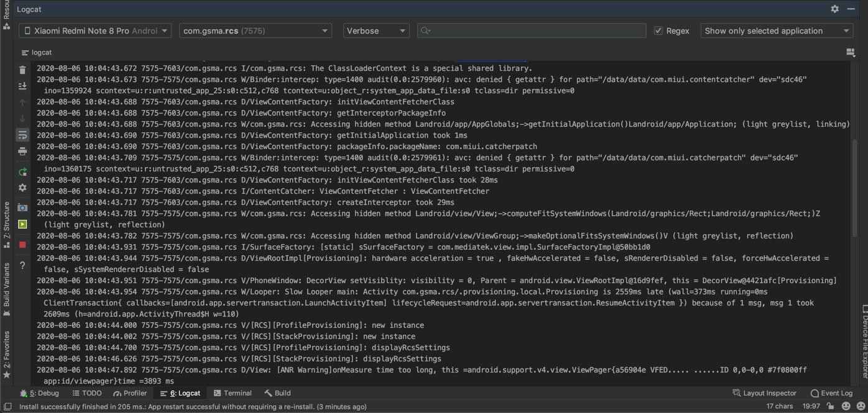868x413 pixels.
Task: Open the Show only selected application dropdown
Action: [777, 30]
